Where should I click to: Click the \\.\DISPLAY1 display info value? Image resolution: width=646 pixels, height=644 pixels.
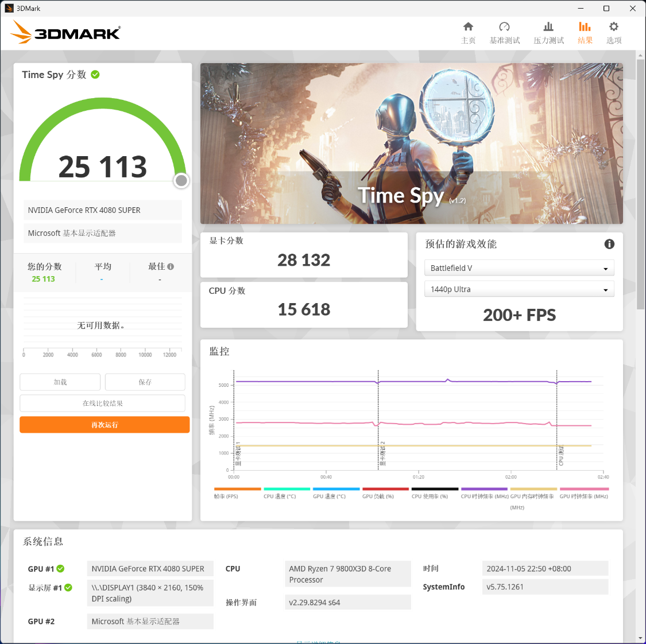[x=150, y=593]
